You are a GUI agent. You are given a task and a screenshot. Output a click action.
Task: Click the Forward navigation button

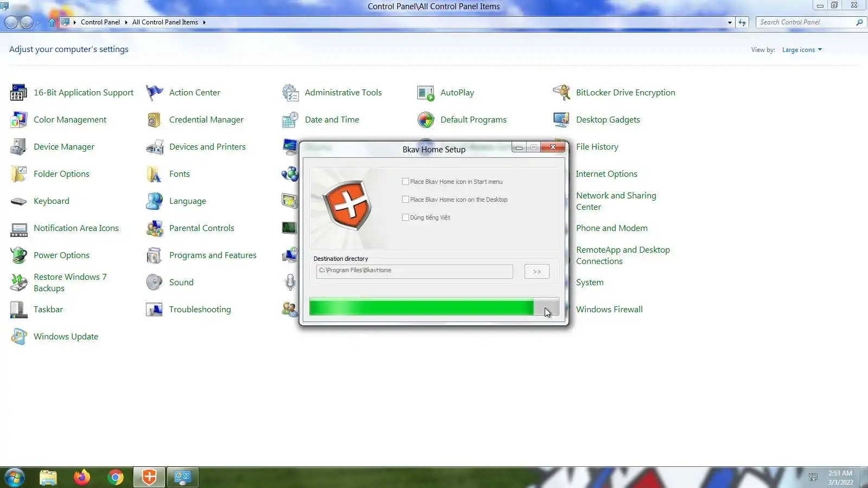coord(27,22)
